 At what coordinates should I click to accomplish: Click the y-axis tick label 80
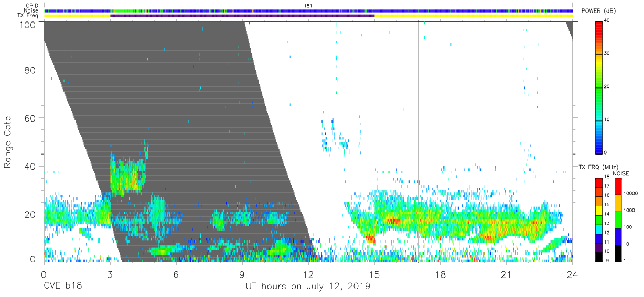[30, 70]
